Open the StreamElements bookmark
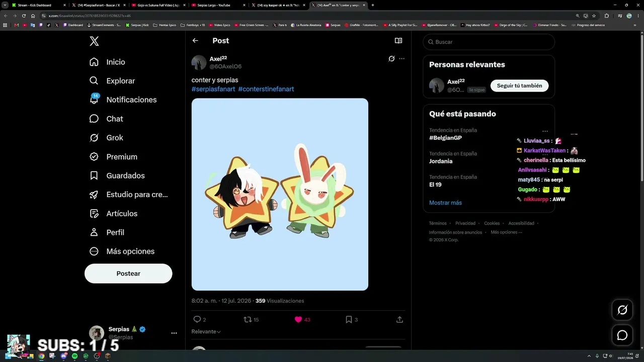The image size is (644, 362). click(x=104, y=25)
